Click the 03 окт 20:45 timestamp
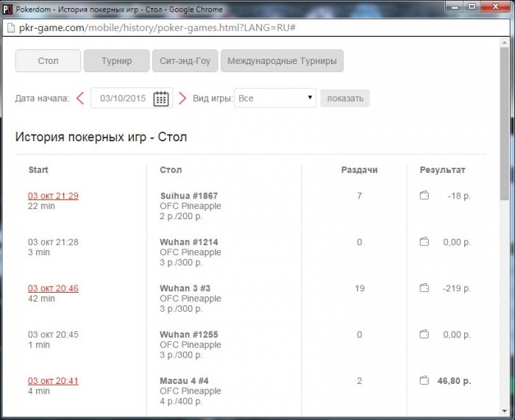Screen dimensions: 515x420 53,335
